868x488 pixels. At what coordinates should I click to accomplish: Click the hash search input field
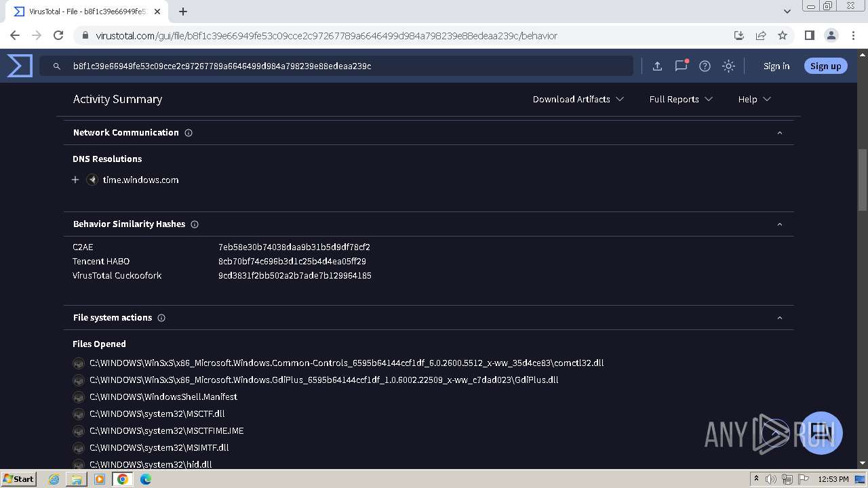point(336,66)
